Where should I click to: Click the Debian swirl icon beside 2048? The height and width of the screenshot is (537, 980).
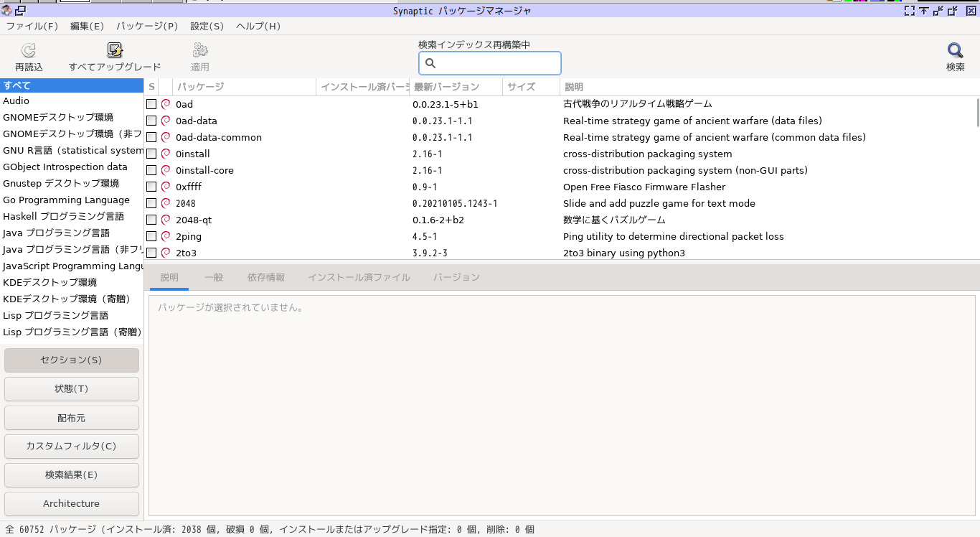pyautogui.click(x=166, y=203)
